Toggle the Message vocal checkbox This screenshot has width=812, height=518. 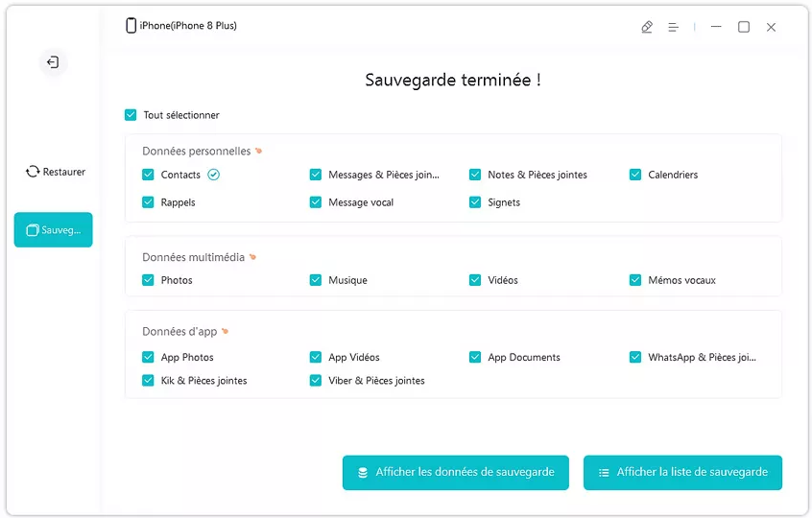[316, 202]
